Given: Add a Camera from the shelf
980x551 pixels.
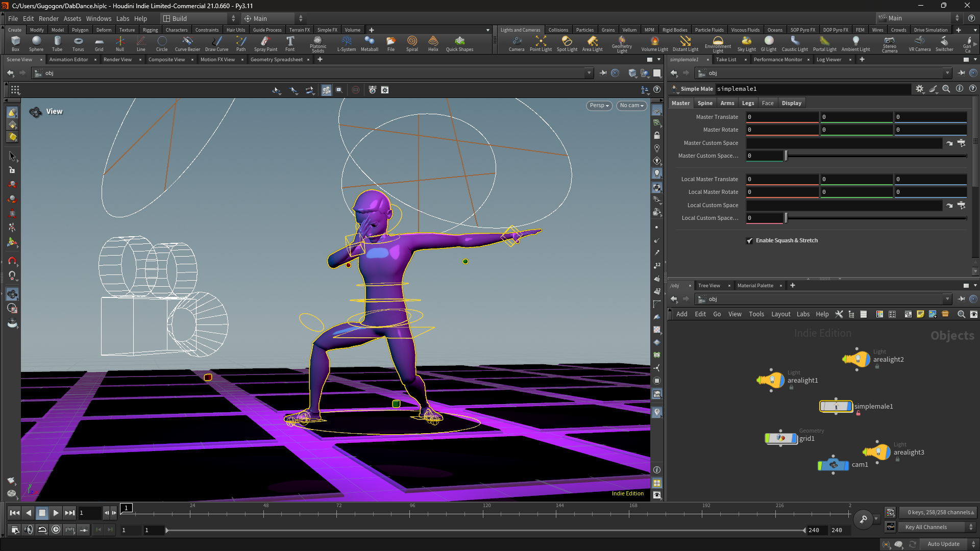Looking at the screenshot, I should click(517, 44).
